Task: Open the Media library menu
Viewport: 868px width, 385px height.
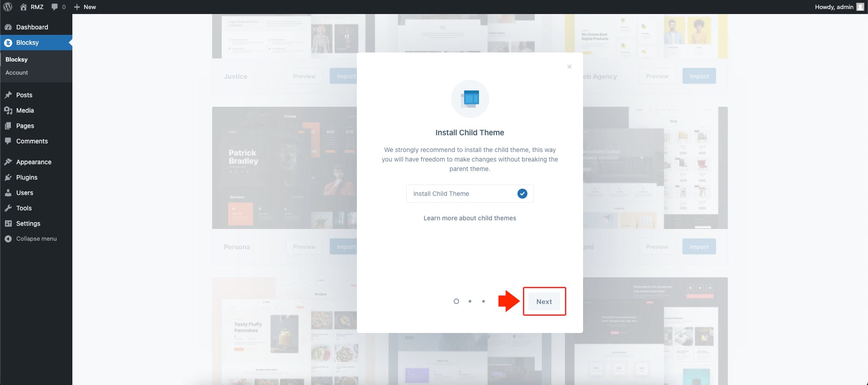Action: 36,110
